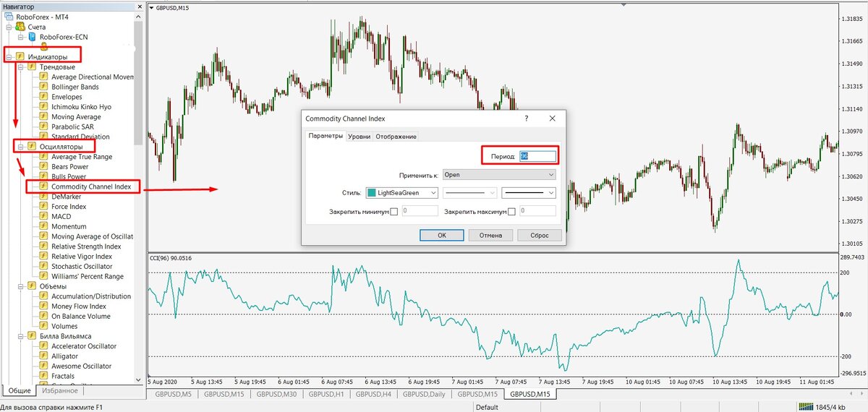Collapse the Билла Вильямса tree group
This screenshot has width=868, height=412.
[x=21, y=336]
